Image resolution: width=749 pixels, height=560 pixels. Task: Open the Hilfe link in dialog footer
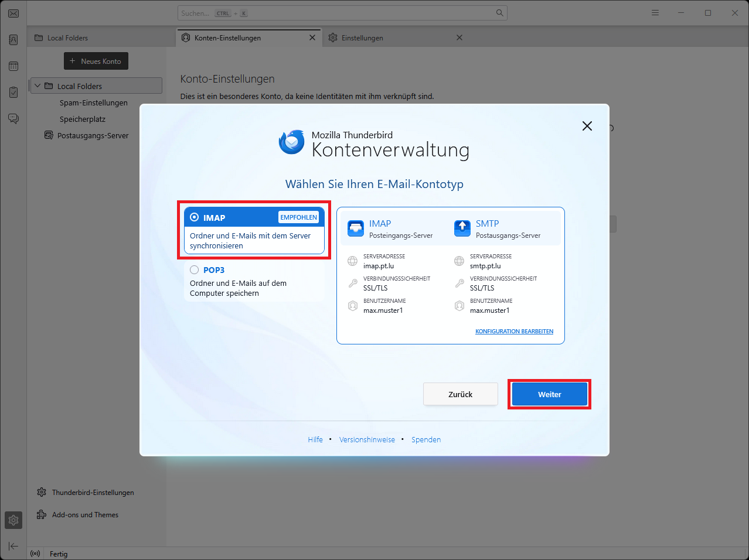[x=315, y=440]
